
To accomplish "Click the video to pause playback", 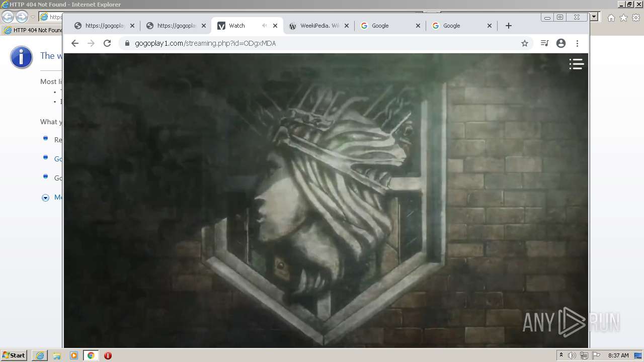I will point(326,200).
